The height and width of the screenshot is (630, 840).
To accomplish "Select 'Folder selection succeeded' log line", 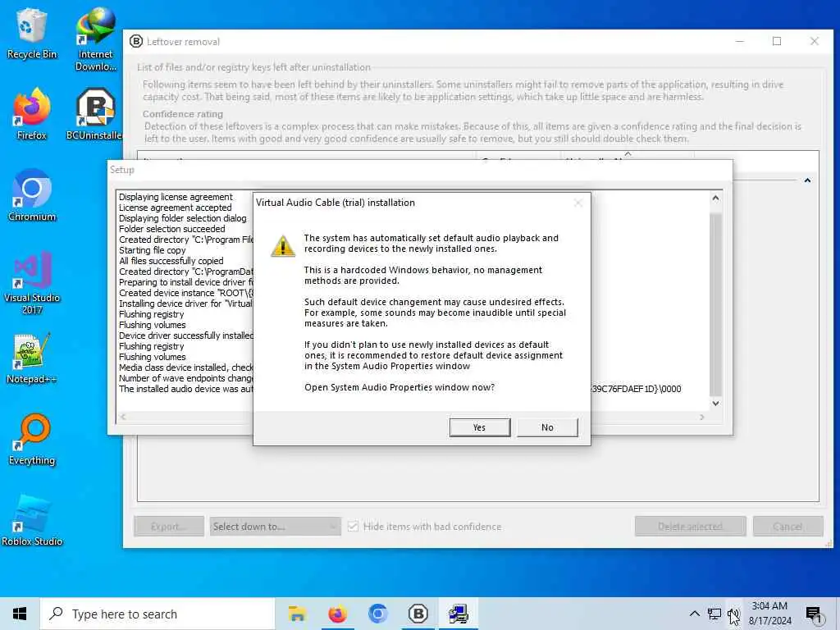I will click(x=172, y=229).
